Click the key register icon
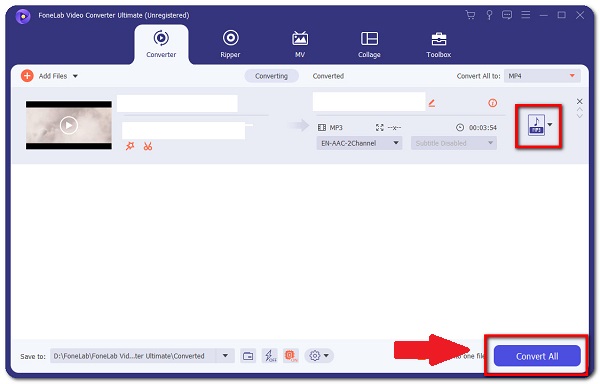600x384 pixels. 489,15
